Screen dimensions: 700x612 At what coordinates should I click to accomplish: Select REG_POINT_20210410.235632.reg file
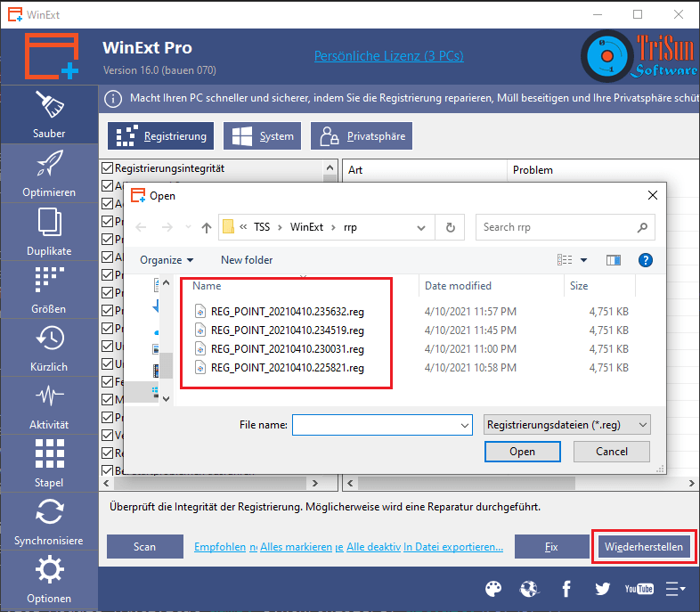(287, 312)
